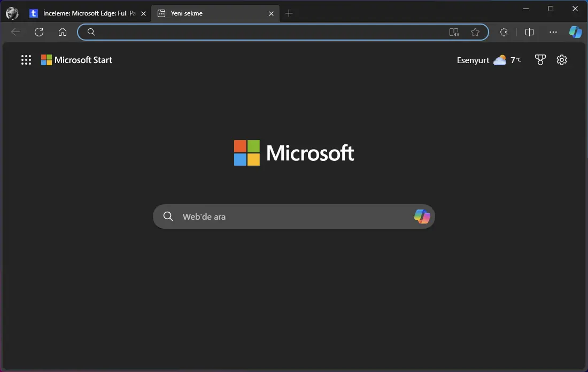Click the magnifier icon in search box

168,216
